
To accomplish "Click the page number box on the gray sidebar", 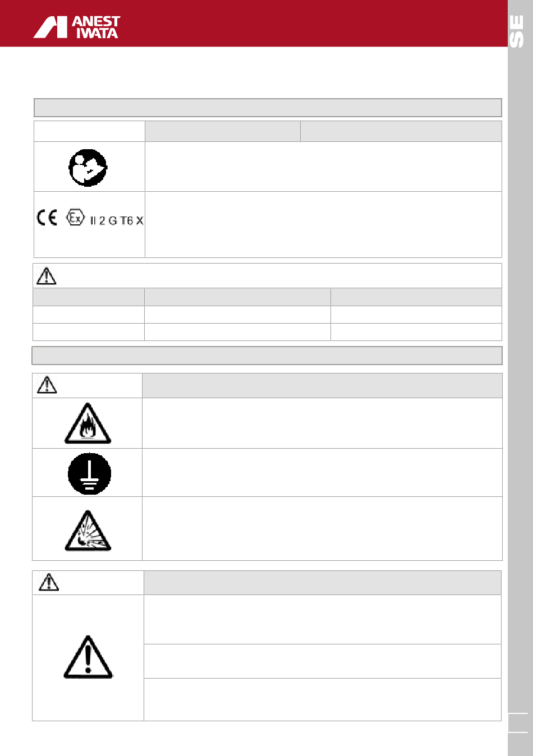I will pos(518,722).
